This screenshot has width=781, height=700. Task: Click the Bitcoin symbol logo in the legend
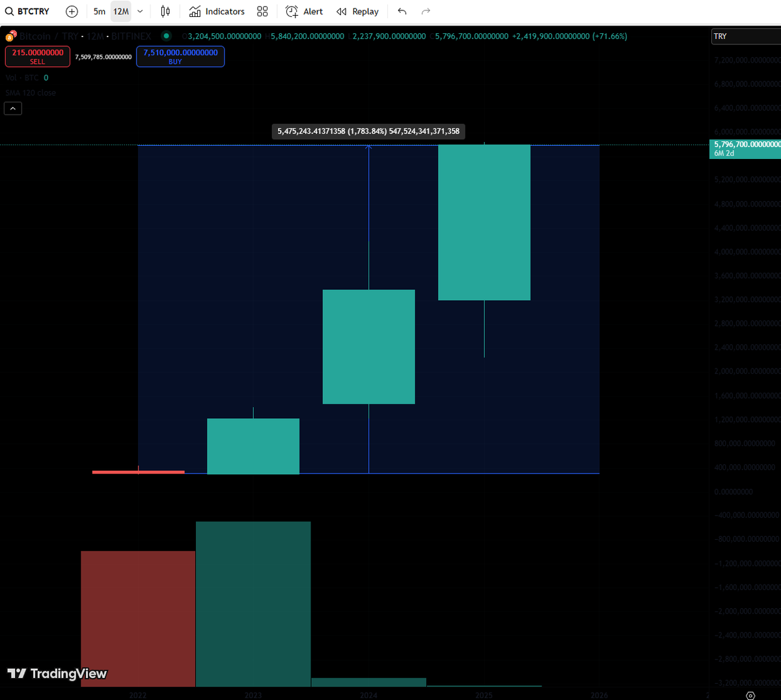coord(11,36)
